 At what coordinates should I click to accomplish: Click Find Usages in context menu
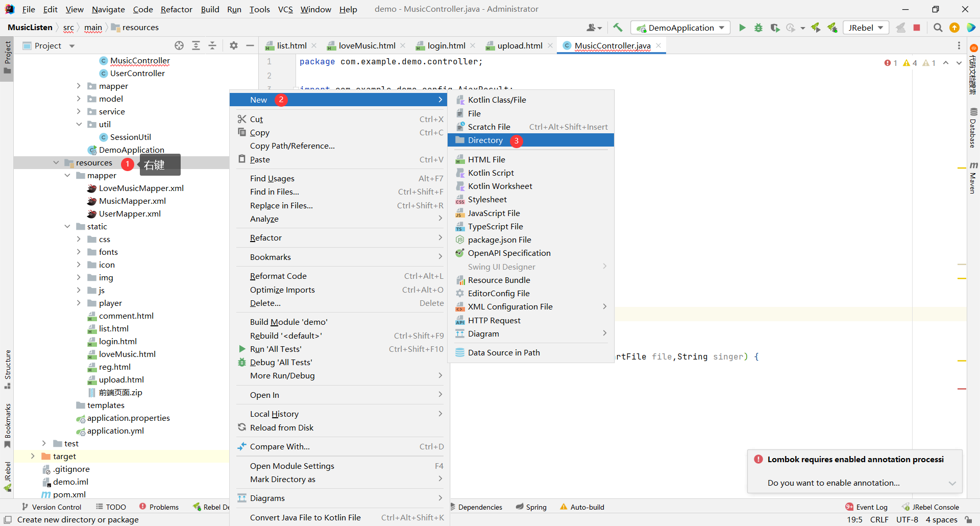point(340,178)
